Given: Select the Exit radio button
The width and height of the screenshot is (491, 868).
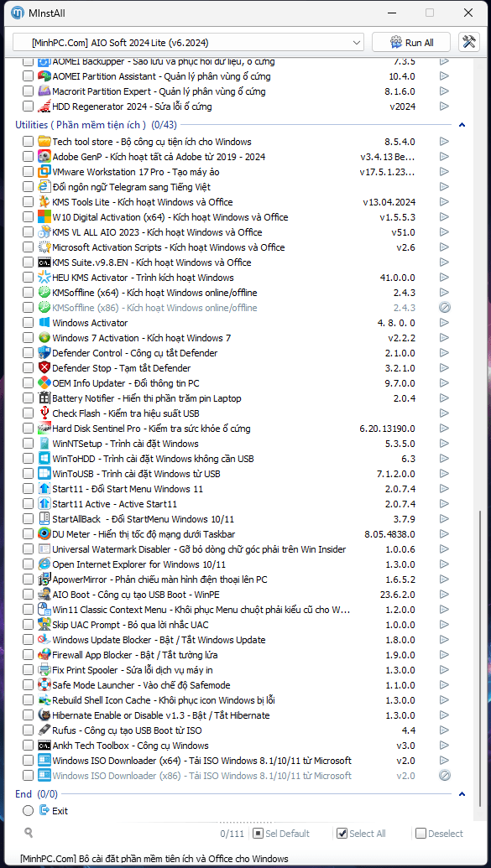Looking at the screenshot, I should 29,810.
